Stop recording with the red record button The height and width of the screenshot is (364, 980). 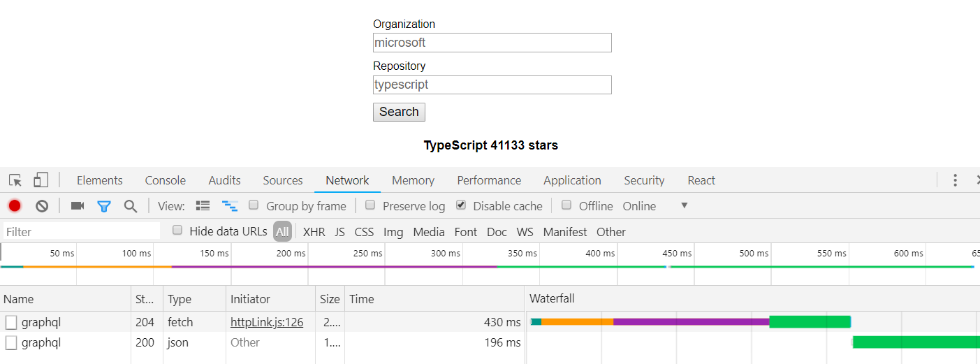pyautogui.click(x=15, y=206)
